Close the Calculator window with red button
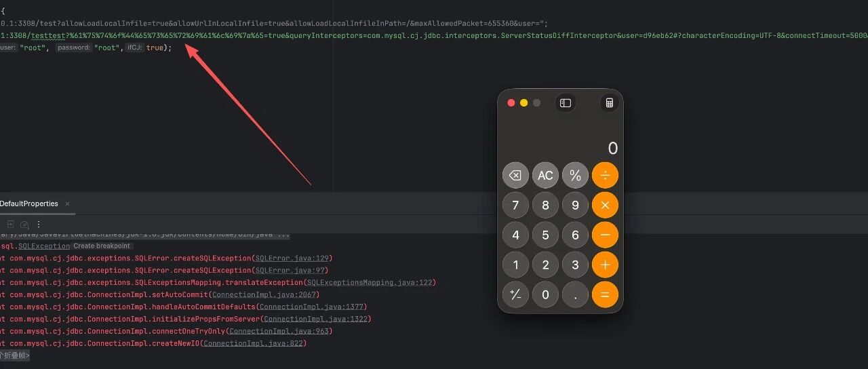 pos(511,103)
